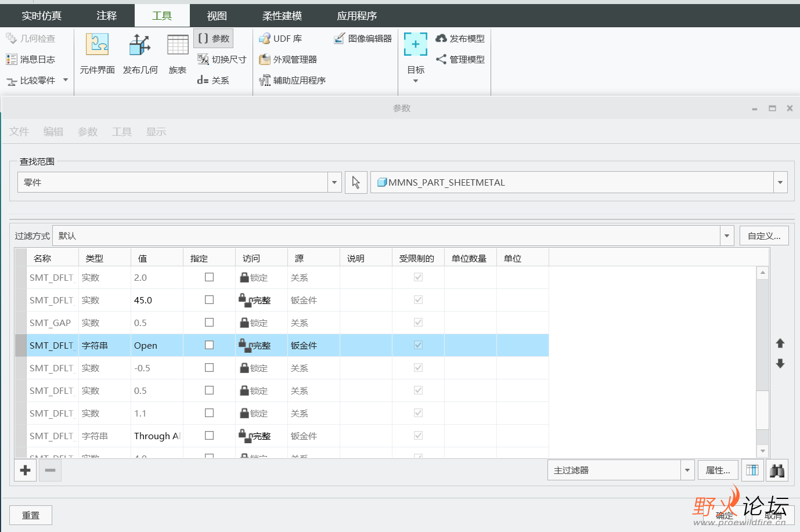Open the 显示 menu in parameters dialog

pyautogui.click(x=156, y=132)
